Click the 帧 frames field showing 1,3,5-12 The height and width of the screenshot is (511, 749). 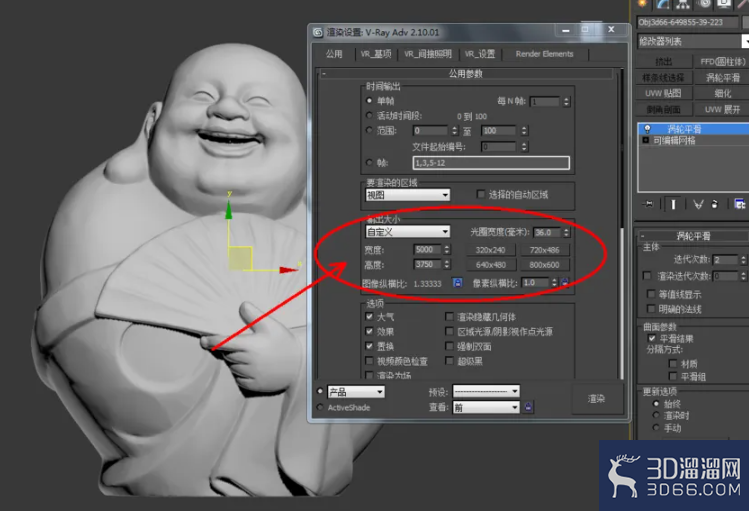point(491,163)
